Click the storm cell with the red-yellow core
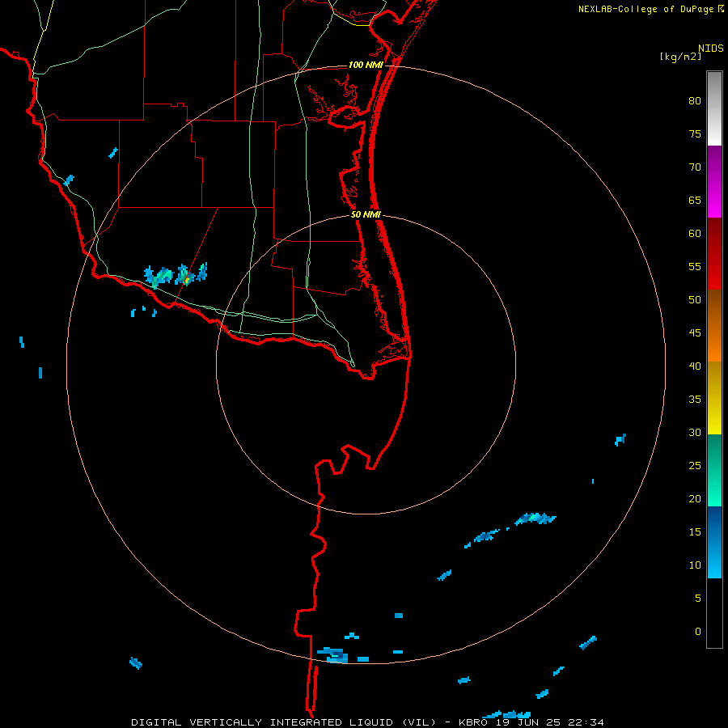Viewport: 728px width, 728px height. (x=184, y=275)
